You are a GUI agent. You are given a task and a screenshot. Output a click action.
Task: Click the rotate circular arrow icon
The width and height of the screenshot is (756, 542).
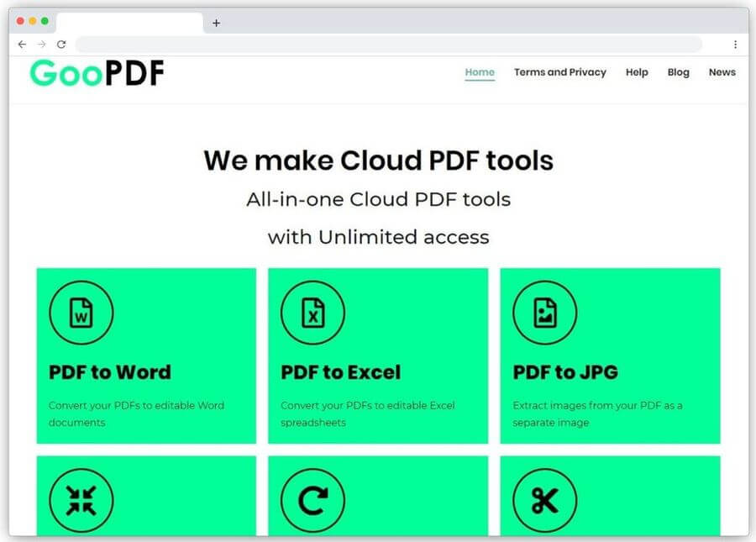(x=313, y=501)
